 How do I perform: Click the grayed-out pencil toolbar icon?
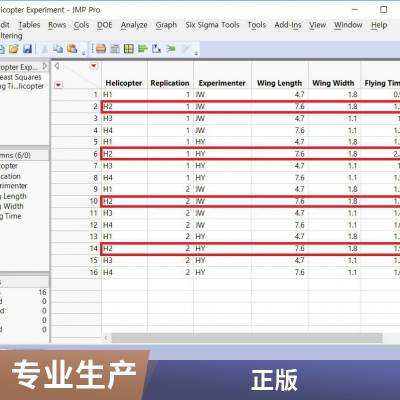pos(185,49)
